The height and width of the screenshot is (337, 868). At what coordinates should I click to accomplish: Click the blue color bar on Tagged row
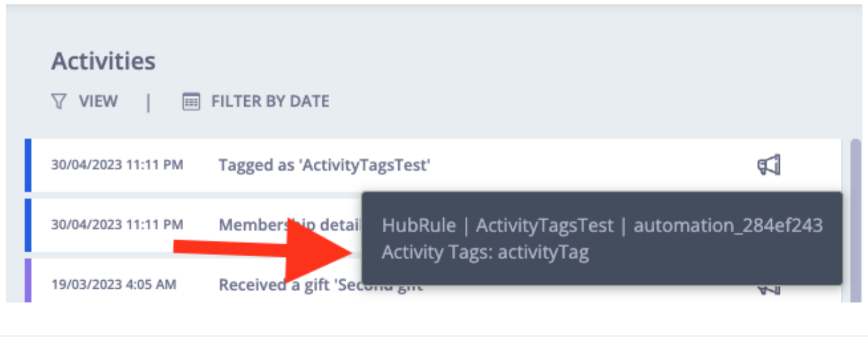(x=28, y=165)
